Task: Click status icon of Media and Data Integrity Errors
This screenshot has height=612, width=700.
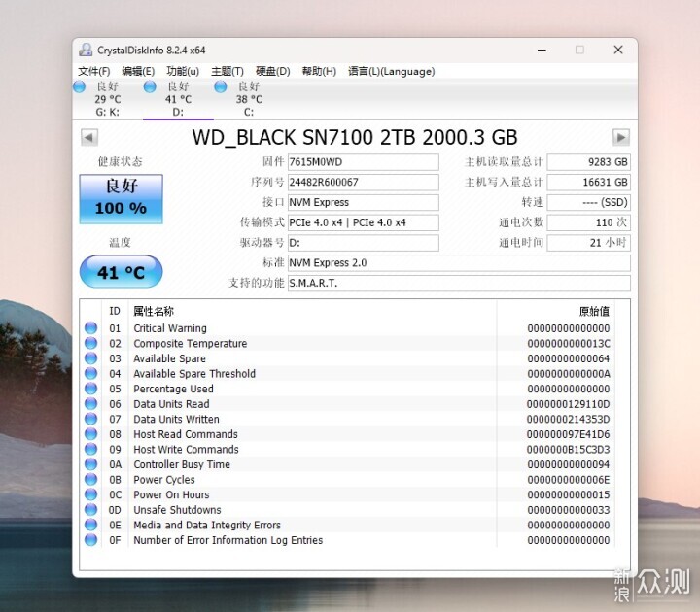Action: pyautogui.click(x=91, y=525)
